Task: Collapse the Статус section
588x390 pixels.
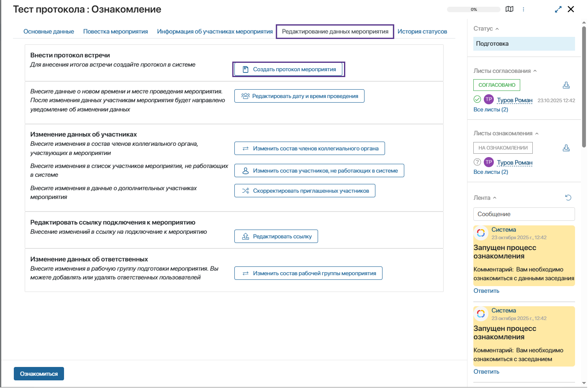Action: coord(497,29)
